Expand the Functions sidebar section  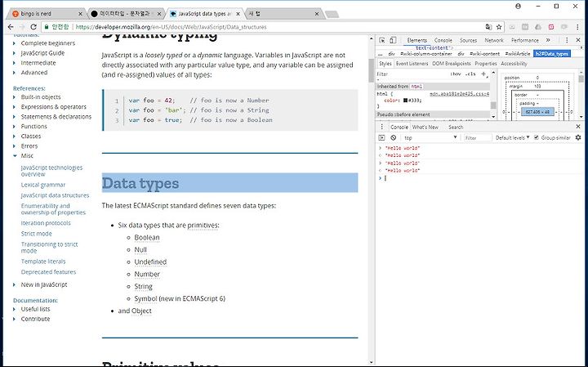coord(14,127)
